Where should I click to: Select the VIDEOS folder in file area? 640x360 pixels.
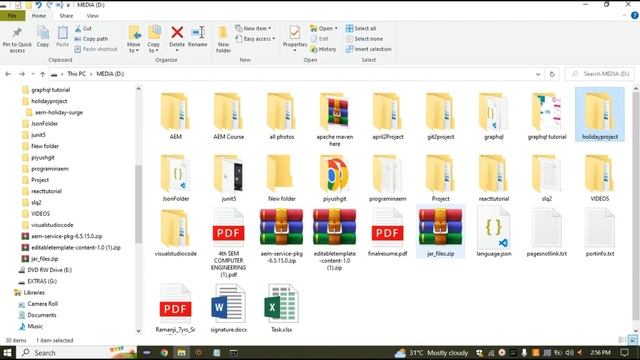click(600, 178)
